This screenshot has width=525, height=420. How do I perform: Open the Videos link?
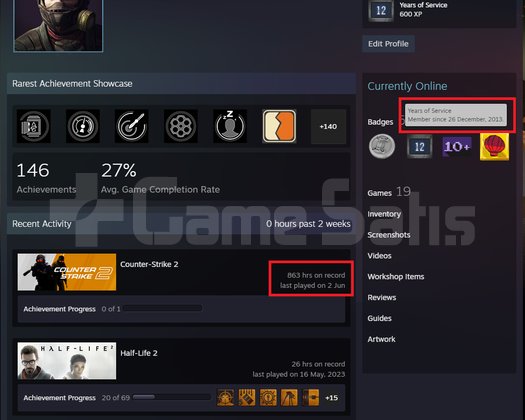pos(379,256)
